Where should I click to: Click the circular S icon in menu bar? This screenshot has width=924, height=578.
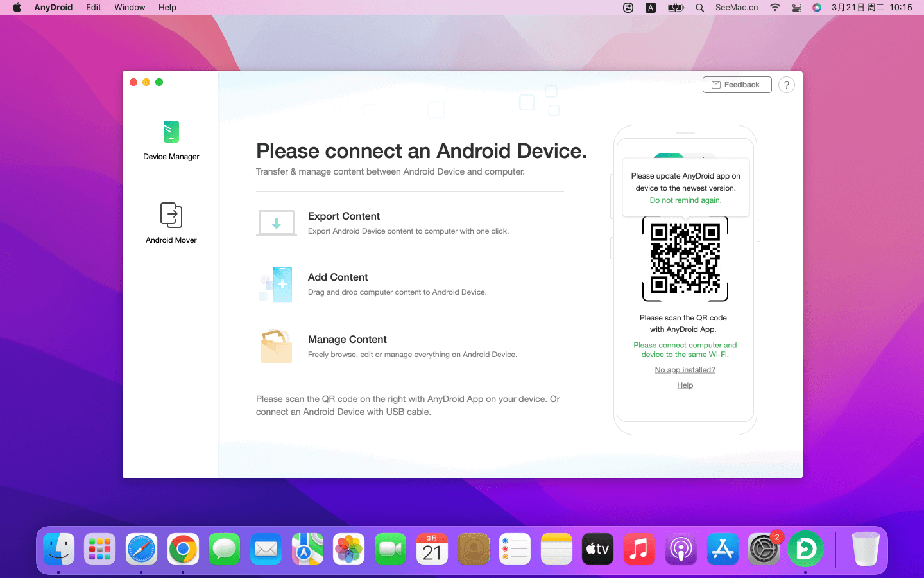[x=628, y=8]
